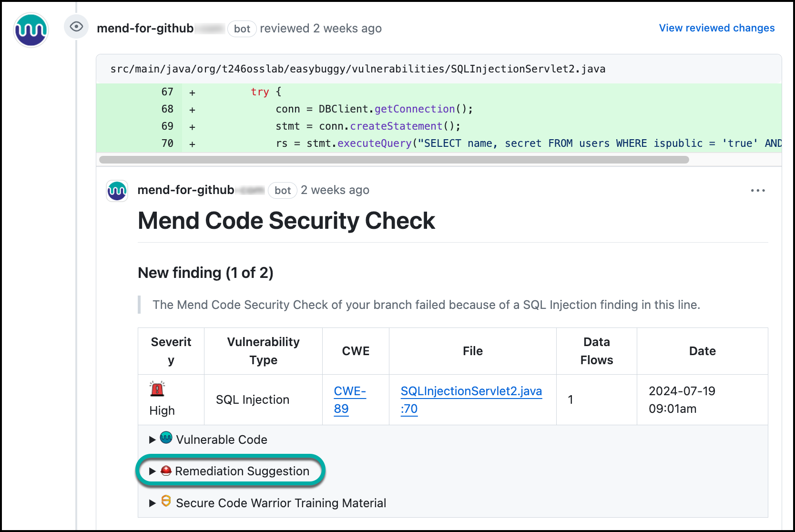Screen dimensions: 795x532
Task: Click mend-for-github author name in comment
Action: [x=185, y=190]
